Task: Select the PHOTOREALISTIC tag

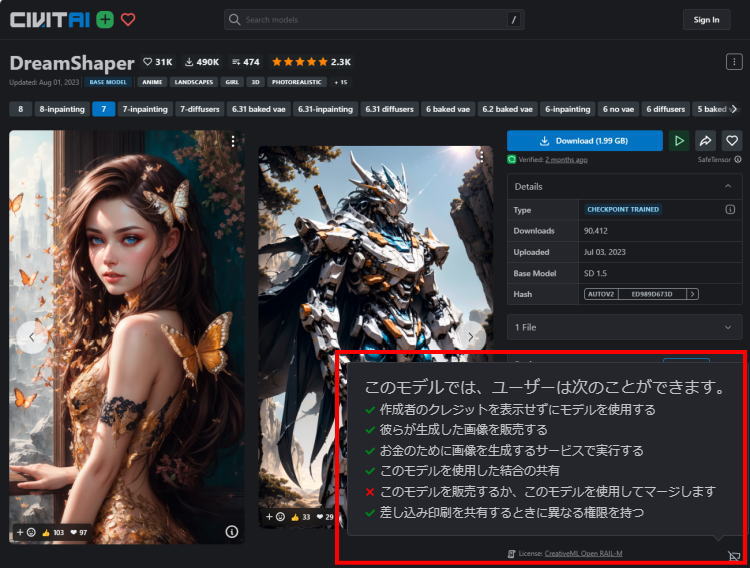Action: (x=297, y=82)
